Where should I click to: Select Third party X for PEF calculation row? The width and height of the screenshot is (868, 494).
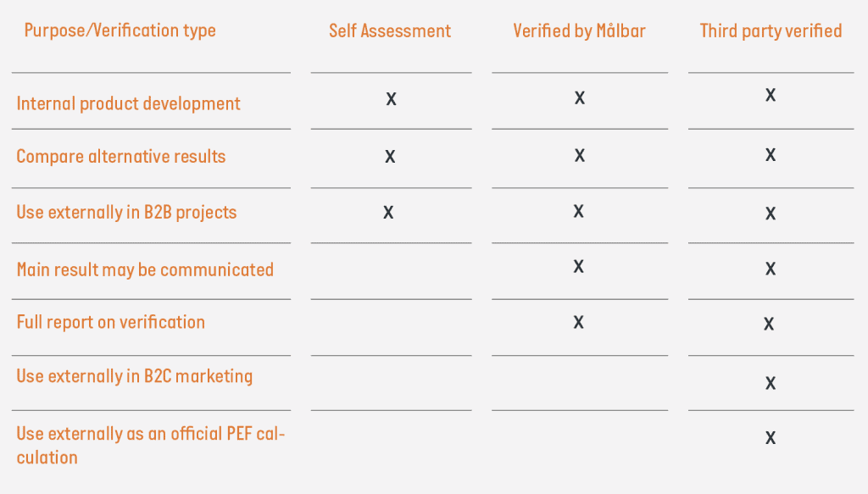click(771, 438)
